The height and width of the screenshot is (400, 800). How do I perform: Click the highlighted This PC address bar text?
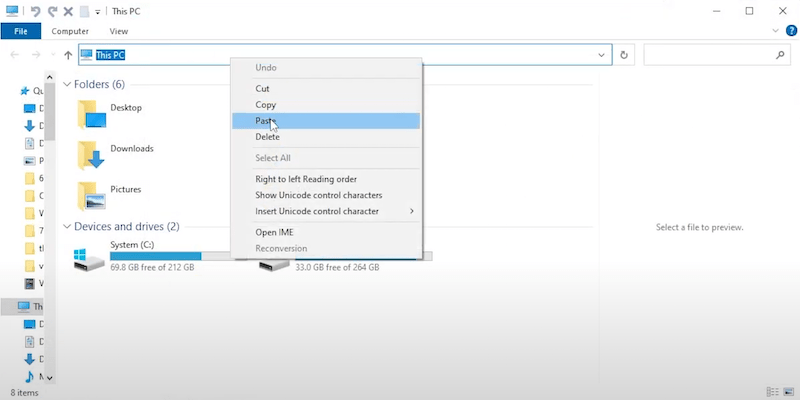[111, 55]
